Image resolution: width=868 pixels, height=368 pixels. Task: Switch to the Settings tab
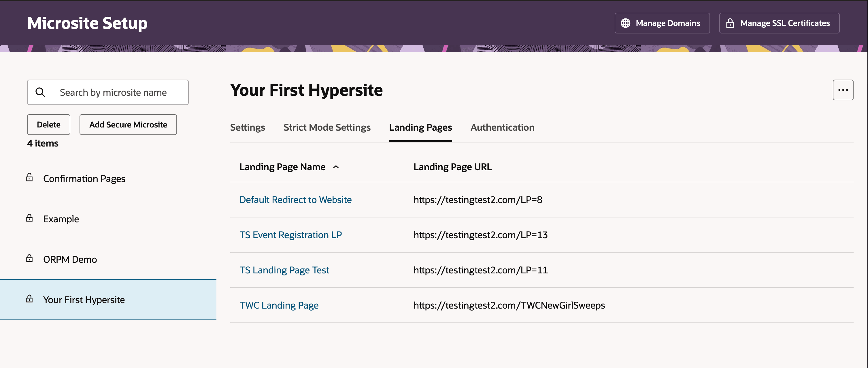coord(247,127)
